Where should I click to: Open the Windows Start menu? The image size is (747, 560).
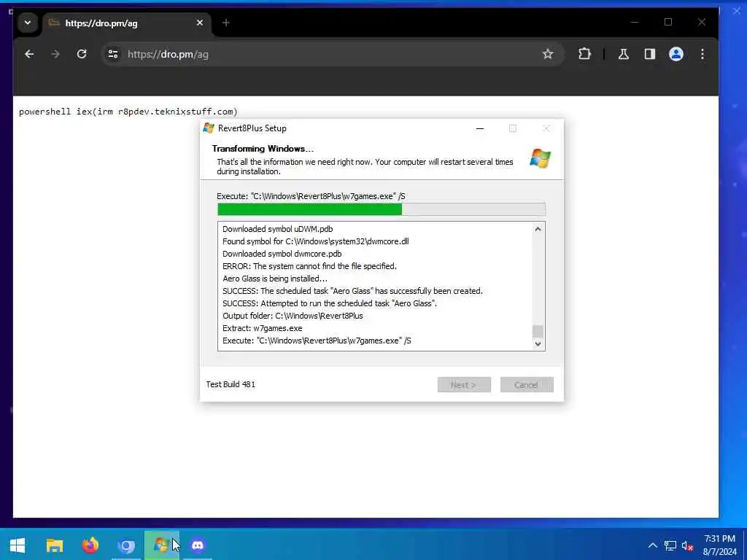click(18, 545)
